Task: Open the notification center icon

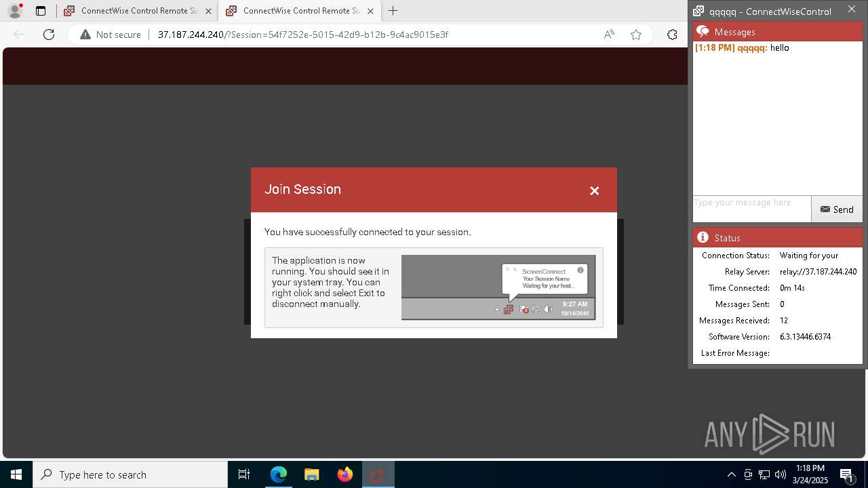Action: coord(846,474)
